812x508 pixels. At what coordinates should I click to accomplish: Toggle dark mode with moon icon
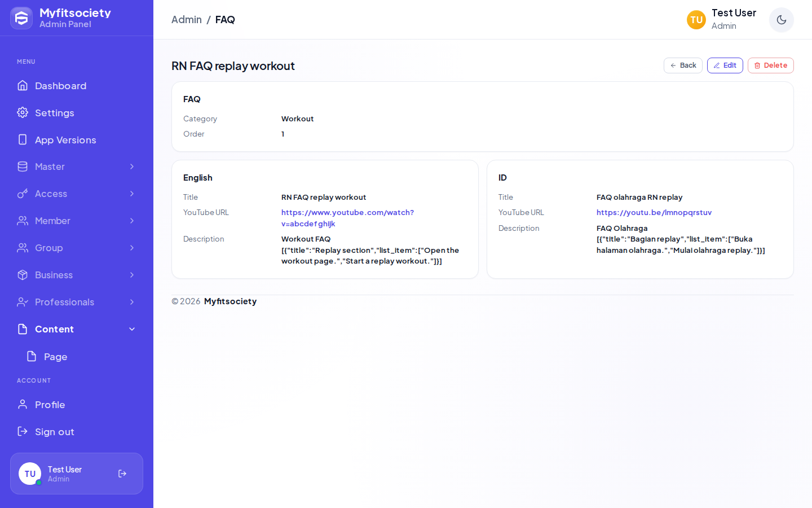click(x=782, y=20)
